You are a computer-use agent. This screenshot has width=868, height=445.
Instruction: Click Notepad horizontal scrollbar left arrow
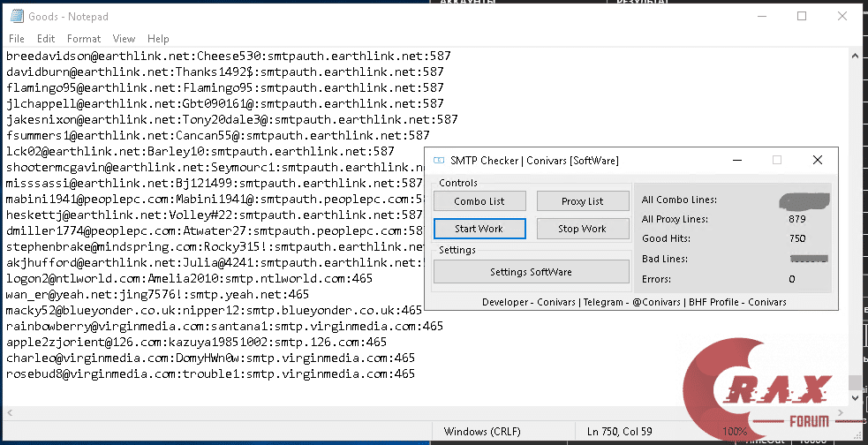coord(10,412)
